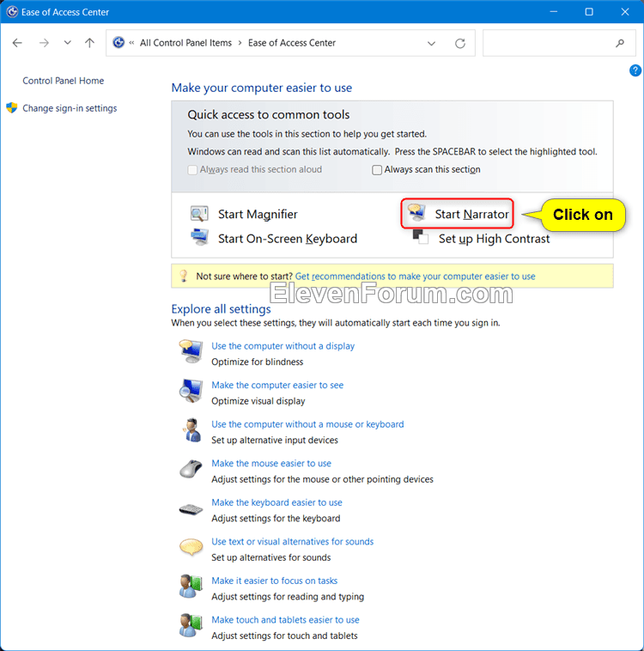Click the magnifier monitor icon for easier to see

click(191, 391)
